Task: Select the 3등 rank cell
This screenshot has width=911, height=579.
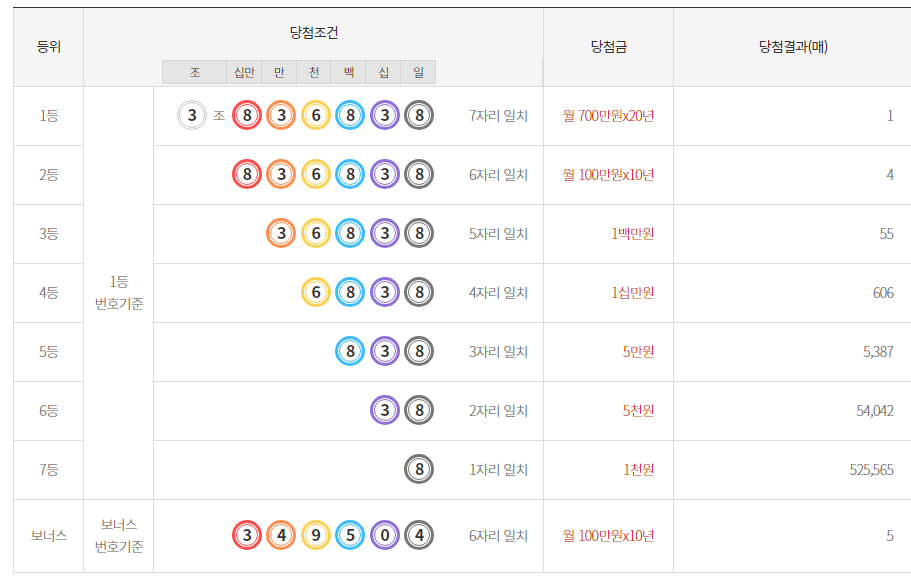Action: pos(49,233)
